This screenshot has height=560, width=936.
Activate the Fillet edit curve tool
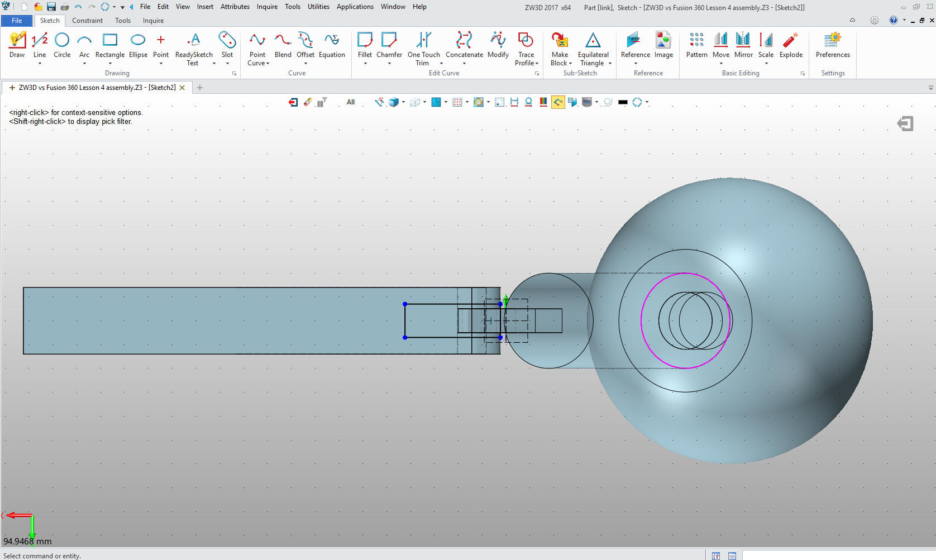coord(365,45)
